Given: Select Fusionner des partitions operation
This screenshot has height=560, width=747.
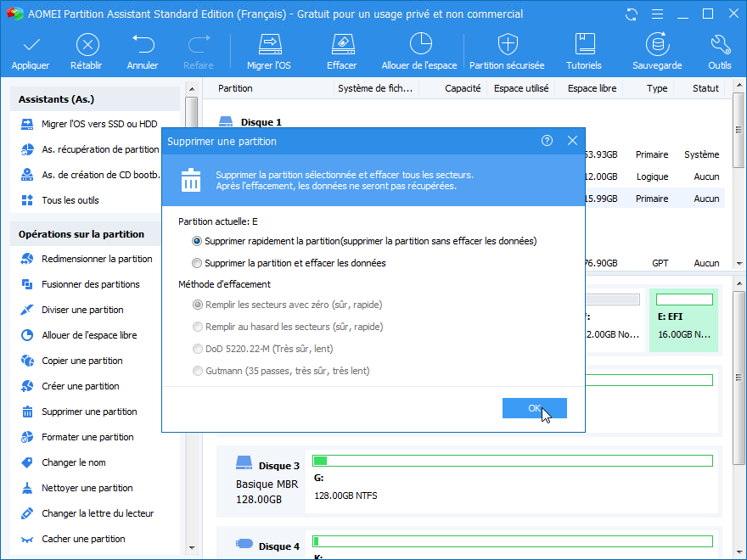Looking at the screenshot, I should tap(80, 284).
